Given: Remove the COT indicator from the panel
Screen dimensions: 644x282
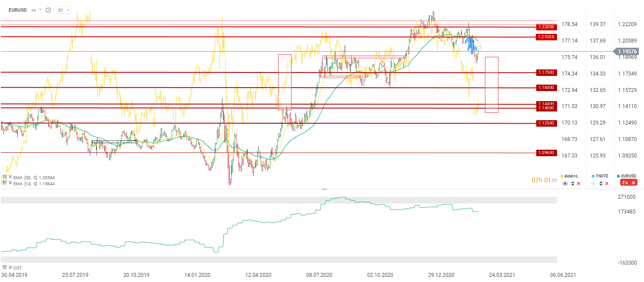Looking at the screenshot, I should point(10,267).
